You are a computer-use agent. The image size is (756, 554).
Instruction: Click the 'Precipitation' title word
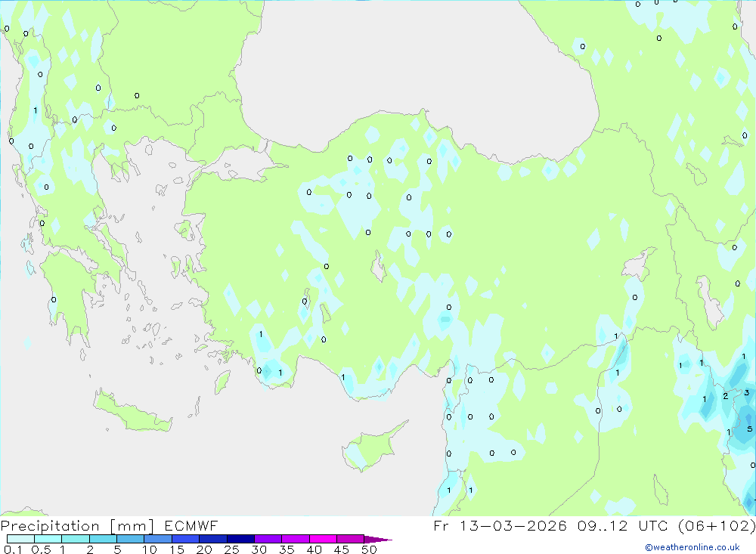tap(50, 525)
